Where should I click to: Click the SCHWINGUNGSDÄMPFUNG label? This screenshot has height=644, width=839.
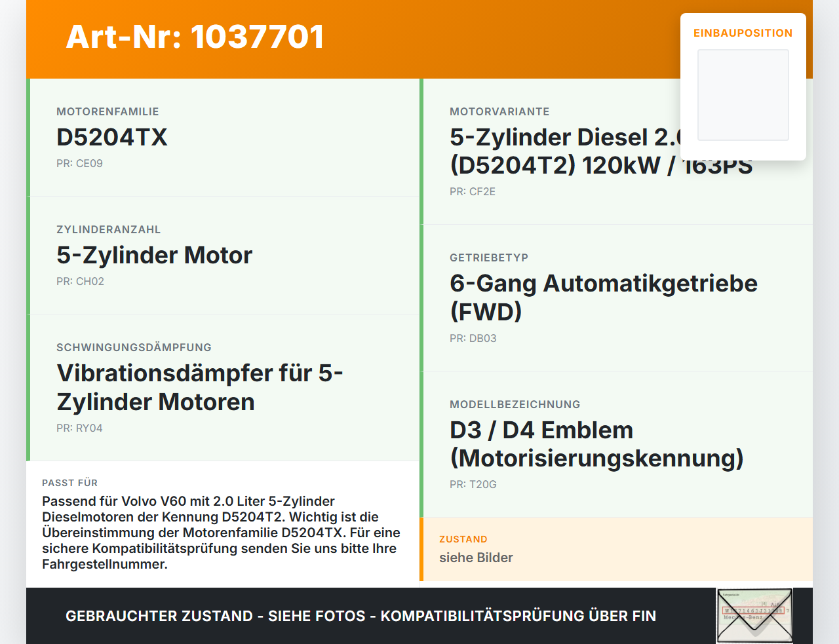pos(134,348)
